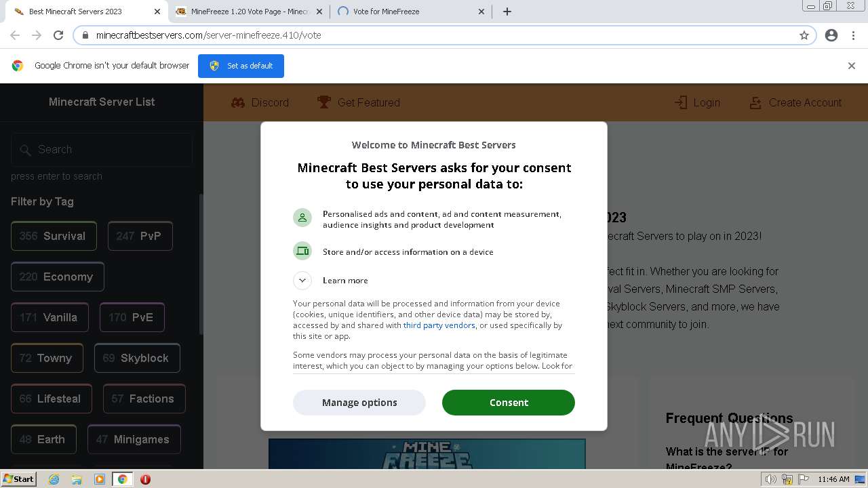The height and width of the screenshot is (488, 868).
Task: Open Manage options for consent
Action: (359, 403)
